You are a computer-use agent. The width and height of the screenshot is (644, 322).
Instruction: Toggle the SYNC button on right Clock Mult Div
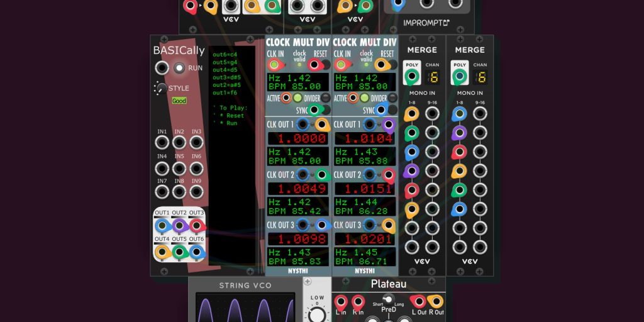[x=392, y=109]
